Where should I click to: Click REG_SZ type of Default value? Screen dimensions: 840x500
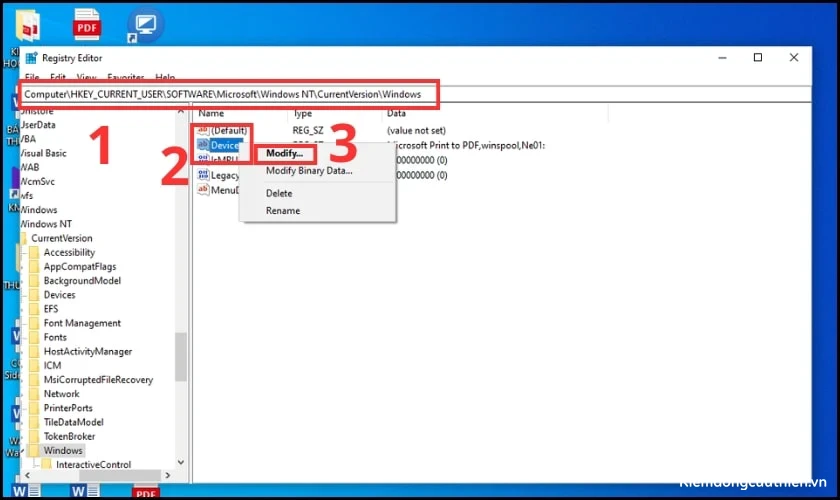click(308, 130)
